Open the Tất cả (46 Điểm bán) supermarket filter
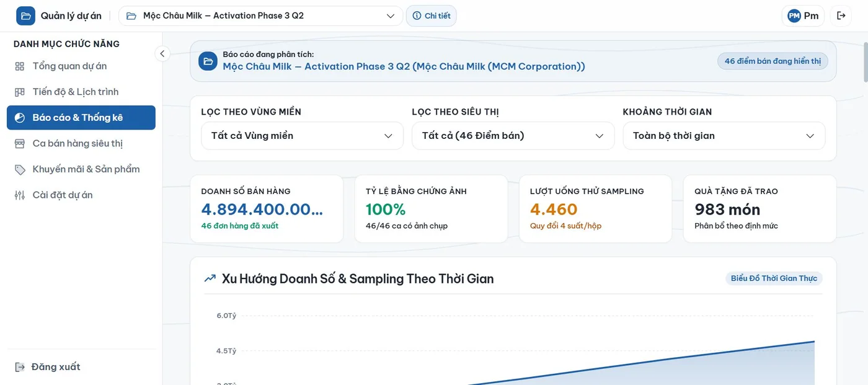Screen dimensions: 868x385 [513, 136]
